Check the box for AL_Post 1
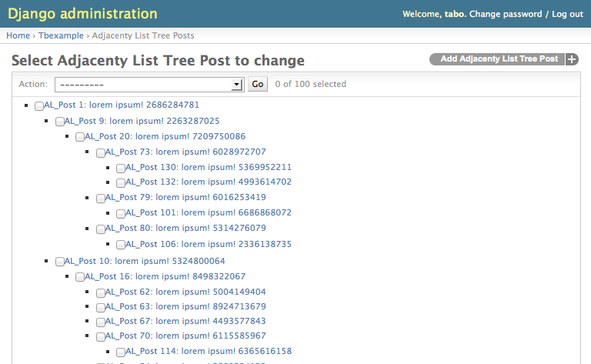The width and height of the screenshot is (591, 364). [39, 105]
